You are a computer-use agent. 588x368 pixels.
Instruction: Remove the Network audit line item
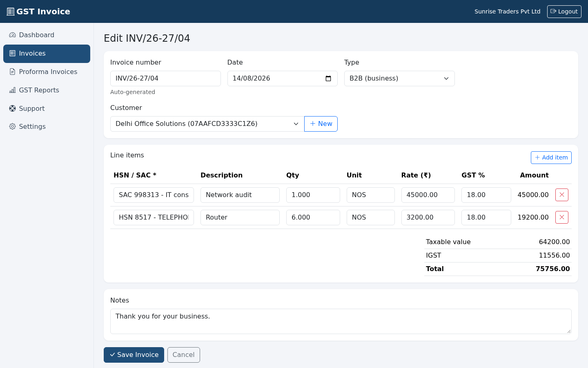(x=562, y=195)
